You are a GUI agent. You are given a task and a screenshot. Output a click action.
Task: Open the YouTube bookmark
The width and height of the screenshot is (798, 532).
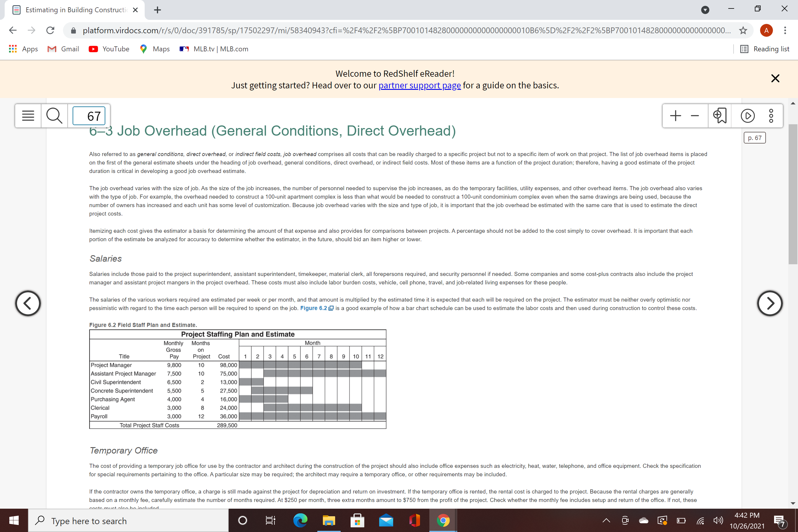click(x=109, y=49)
